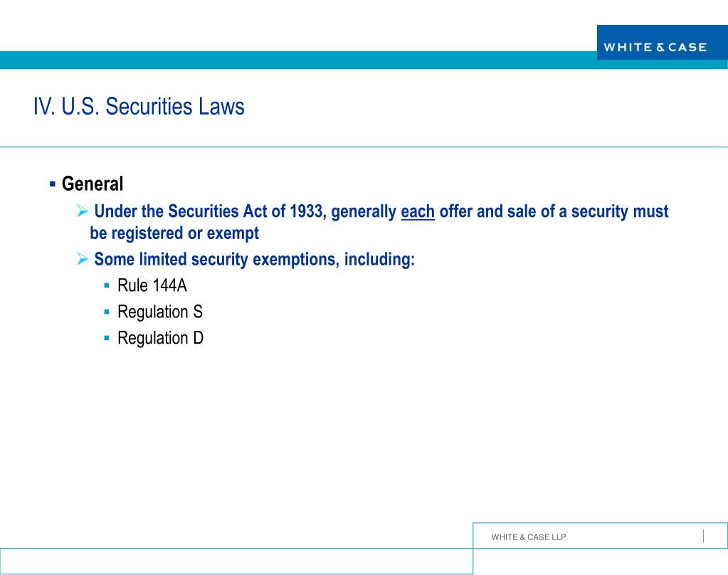Click the underlined word each
Screen dimensions: 728x575
pyautogui.click(x=418, y=211)
